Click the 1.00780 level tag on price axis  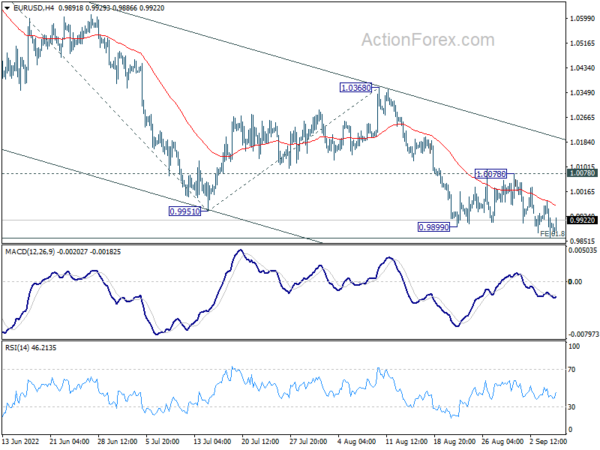click(x=583, y=173)
